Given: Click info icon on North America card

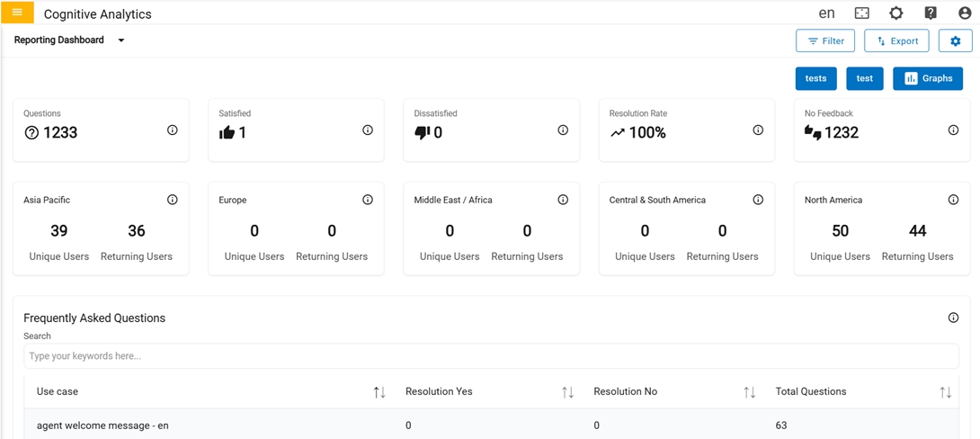Looking at the screenshot, I should pyautogui.click(x=953, y=200).
